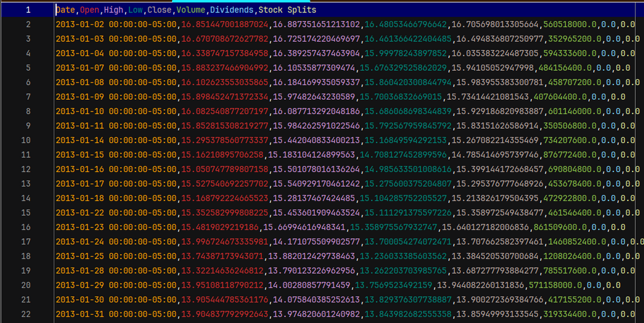Image resolution: width=644 pixels, height=323 pixels.
Task: Click the Date header on line 1
Action: (65, 10)
